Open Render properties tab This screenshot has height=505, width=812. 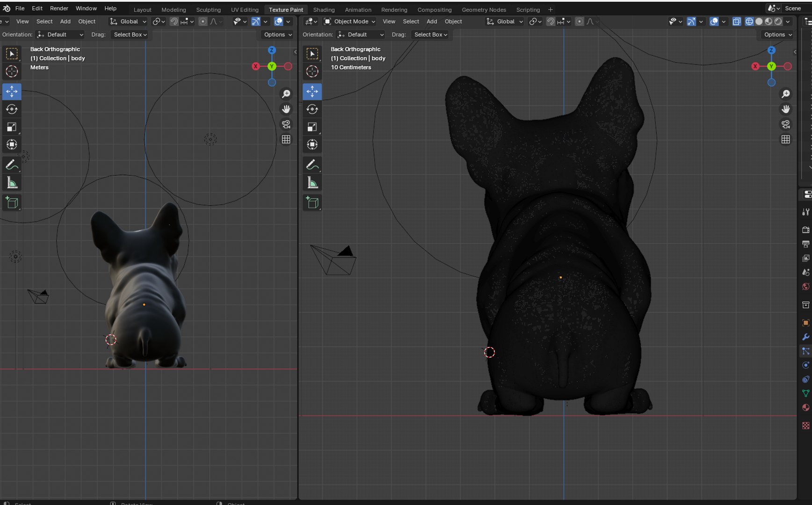[x=805, y=230]
